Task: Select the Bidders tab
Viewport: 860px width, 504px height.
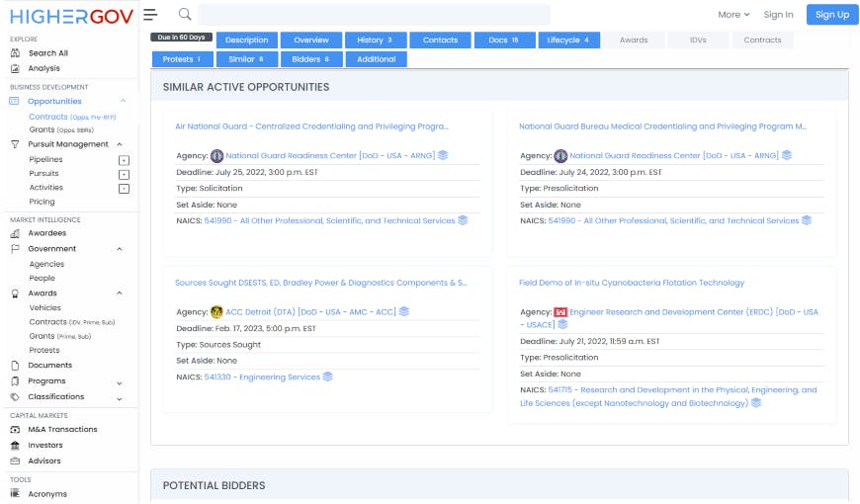Action: 311,59
